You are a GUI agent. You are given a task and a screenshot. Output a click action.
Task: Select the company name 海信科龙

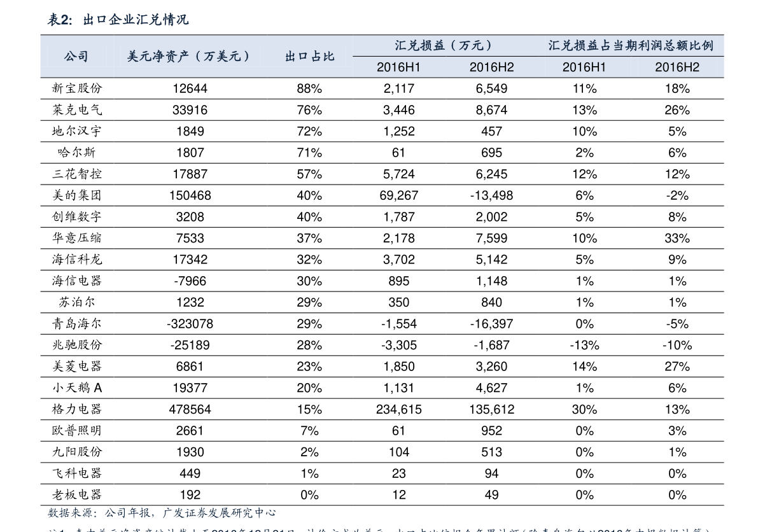(77, 260)
